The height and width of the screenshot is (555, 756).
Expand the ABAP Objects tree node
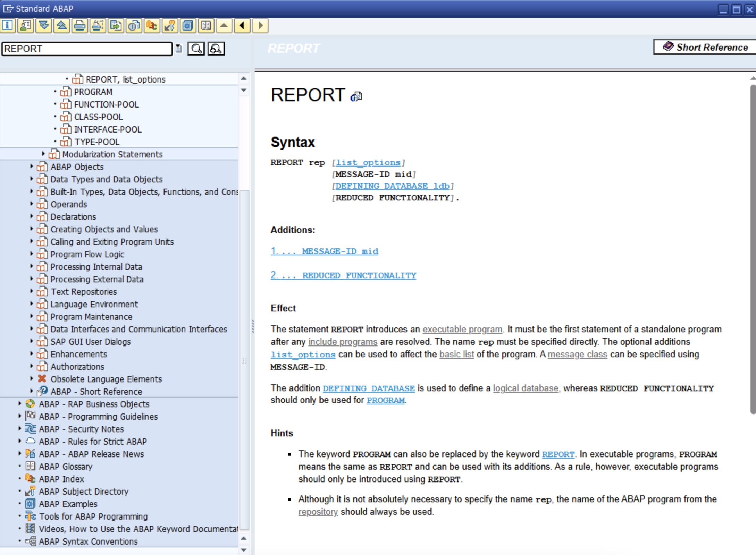[x=32, y=166]
